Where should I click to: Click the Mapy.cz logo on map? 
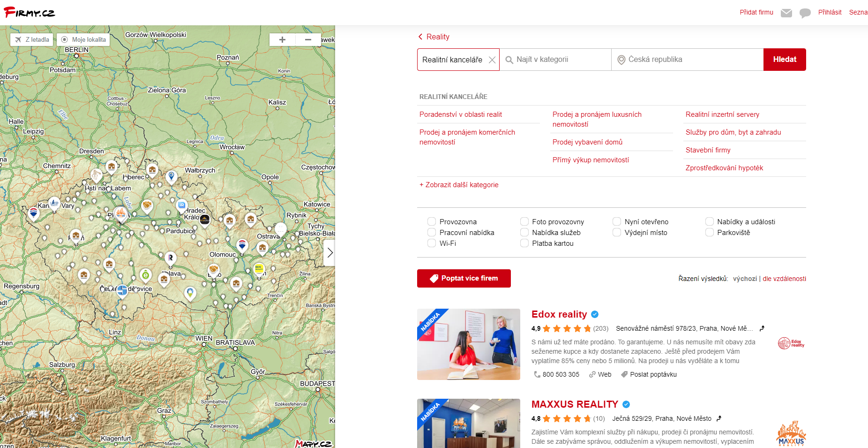[314, 443]
